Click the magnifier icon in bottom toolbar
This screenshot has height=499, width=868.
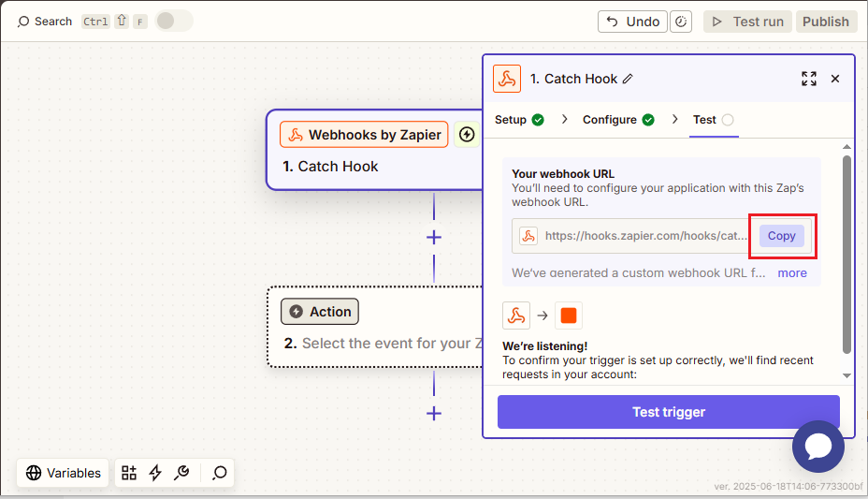point(219,473)
